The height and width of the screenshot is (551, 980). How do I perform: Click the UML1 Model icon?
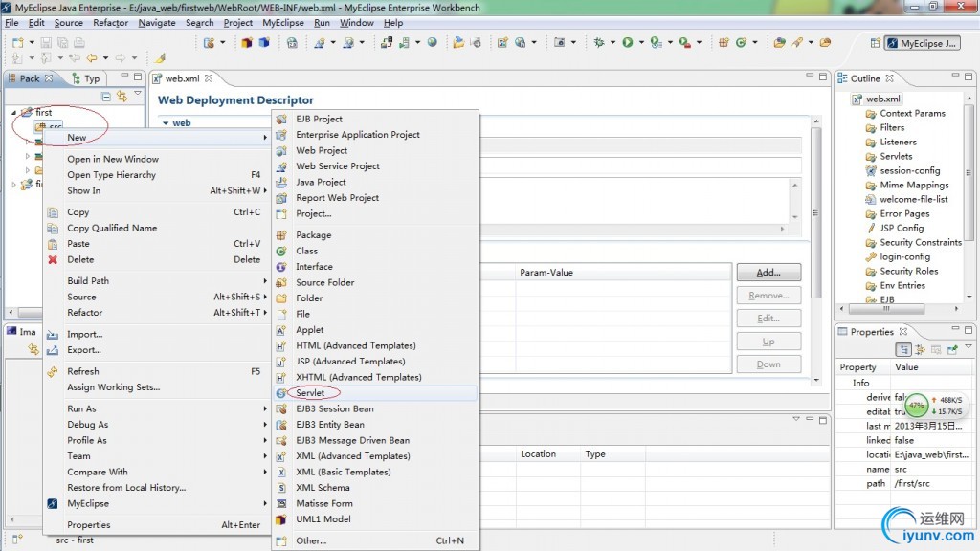pyautogui.click(x=281, y=519)
